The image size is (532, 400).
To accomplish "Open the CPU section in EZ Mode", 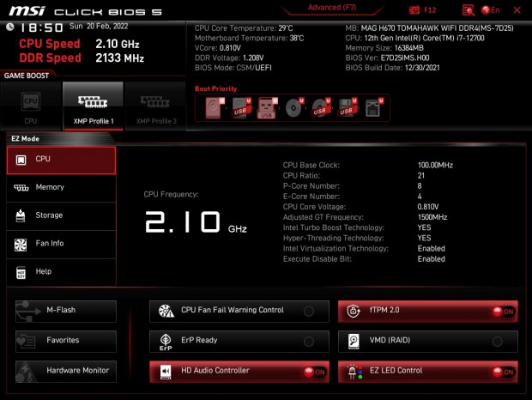I will (x=61, y=160).
